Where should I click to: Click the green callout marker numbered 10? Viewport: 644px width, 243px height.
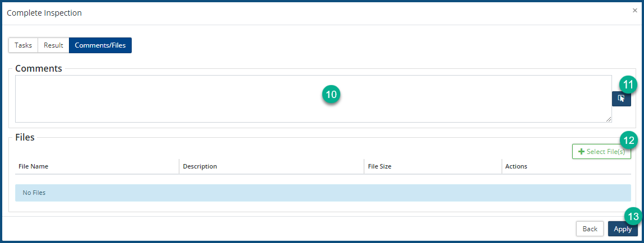pyautogui.click(x=331, y=94)
